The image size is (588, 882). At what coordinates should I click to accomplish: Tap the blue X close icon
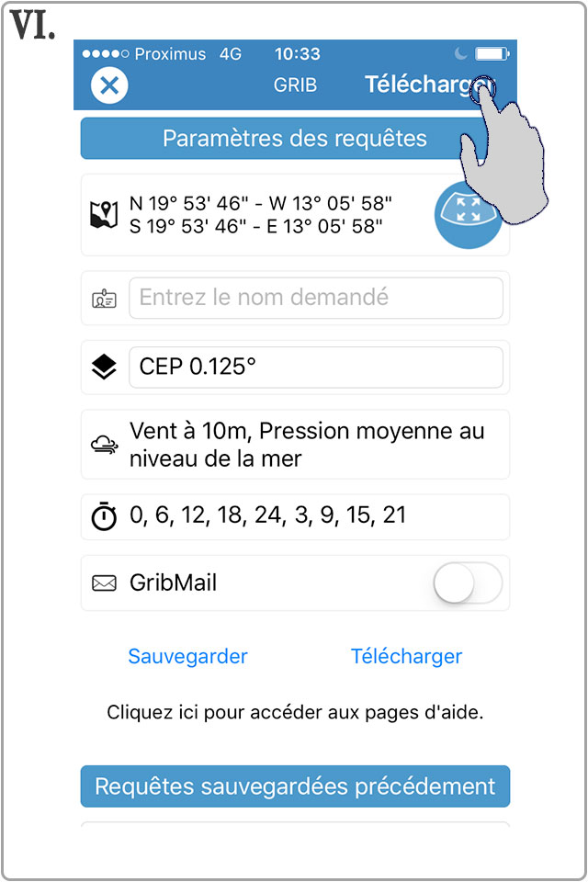[x=108, y=85]
